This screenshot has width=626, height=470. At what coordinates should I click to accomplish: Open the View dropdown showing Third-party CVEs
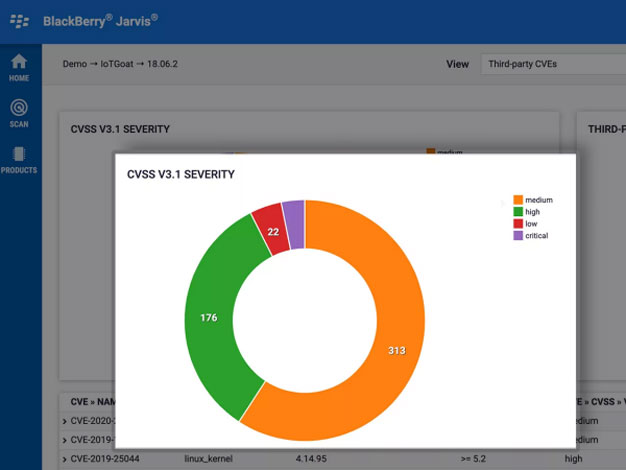tap(552, 64)
